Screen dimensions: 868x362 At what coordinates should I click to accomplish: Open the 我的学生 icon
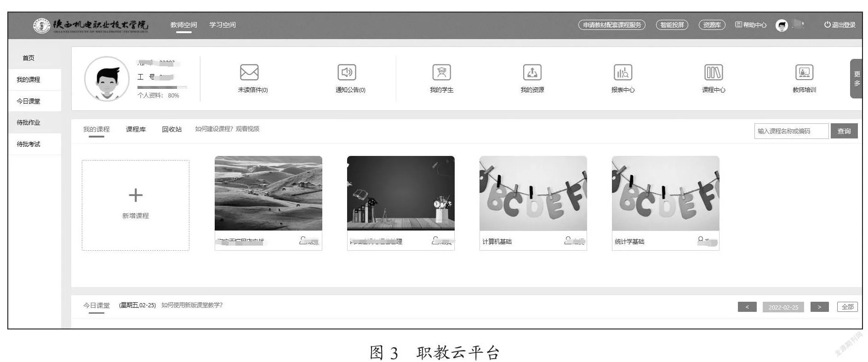441,73
